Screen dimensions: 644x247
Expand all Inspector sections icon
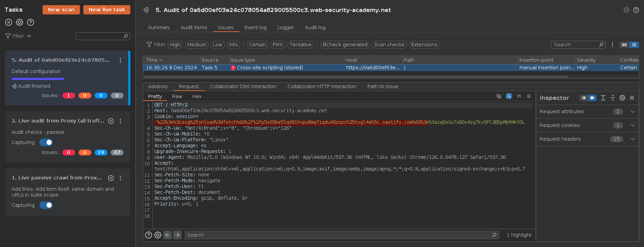point(603,98)
